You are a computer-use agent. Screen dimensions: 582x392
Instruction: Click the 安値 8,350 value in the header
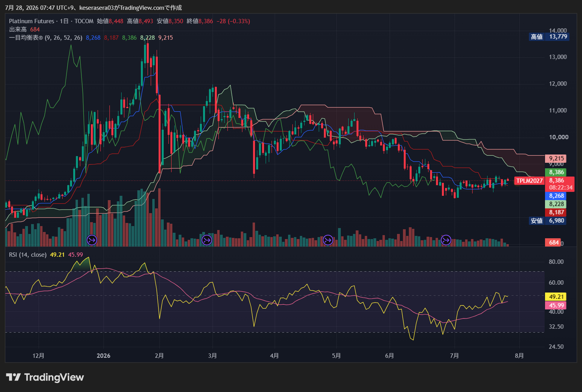point(171,21)
